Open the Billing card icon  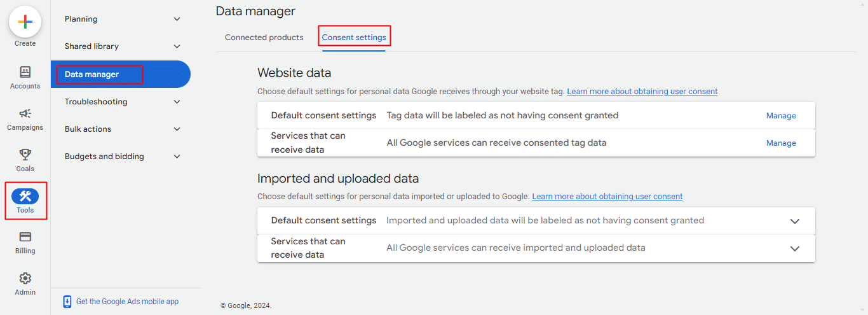pos(25,237)
